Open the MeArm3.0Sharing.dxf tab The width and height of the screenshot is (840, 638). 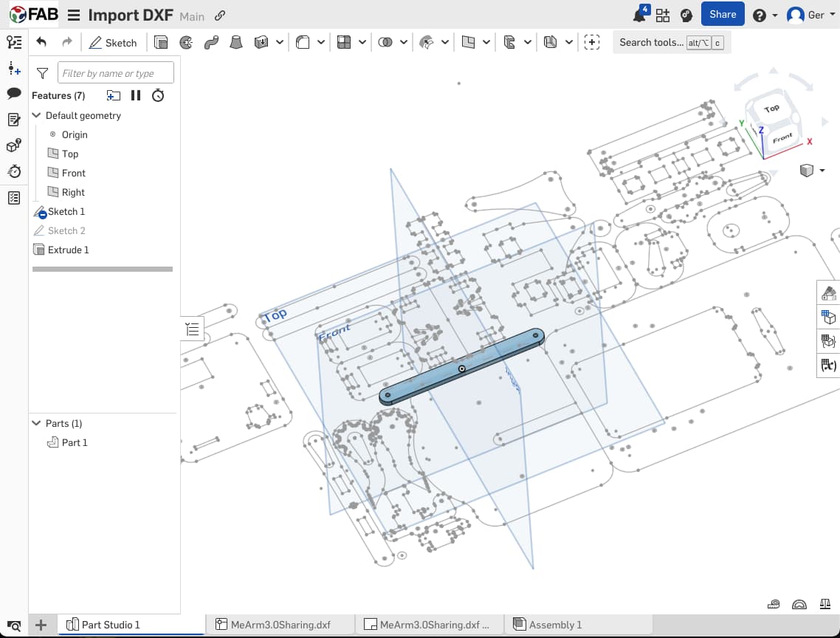[x=280, y=624]
